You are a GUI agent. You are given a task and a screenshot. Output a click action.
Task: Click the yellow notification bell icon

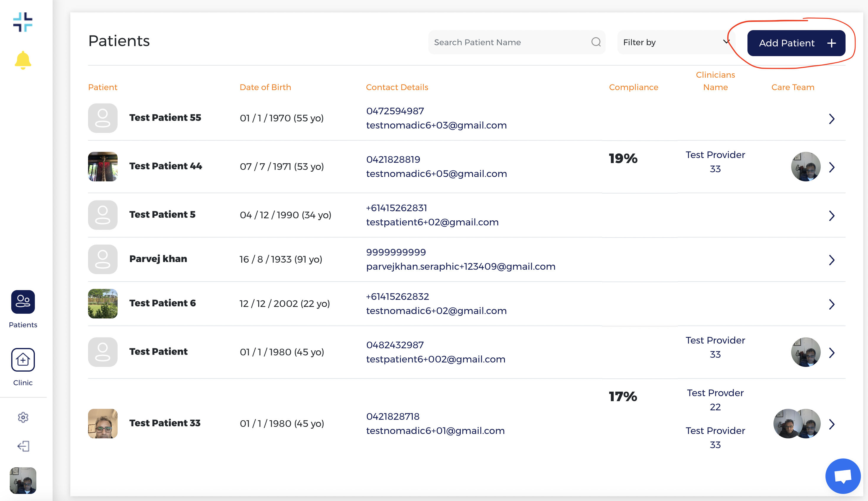[23, 60]
